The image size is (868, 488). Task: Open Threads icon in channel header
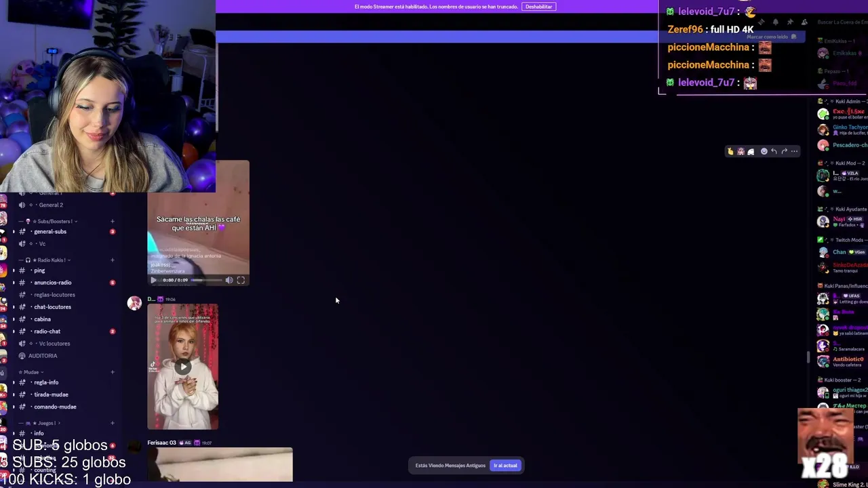pos(762,22)
